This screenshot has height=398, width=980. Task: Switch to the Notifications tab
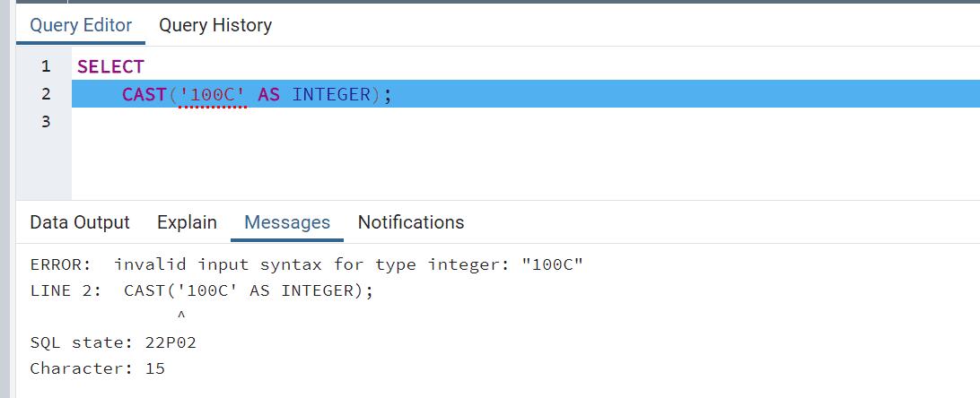[411, 222]
